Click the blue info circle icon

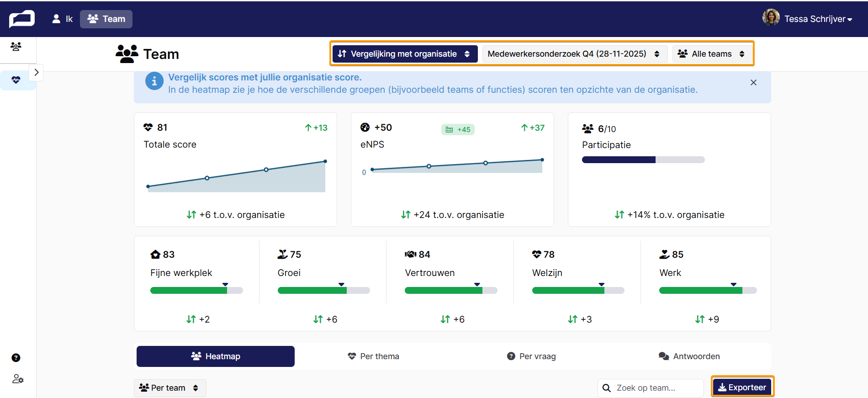coord(154,81)
